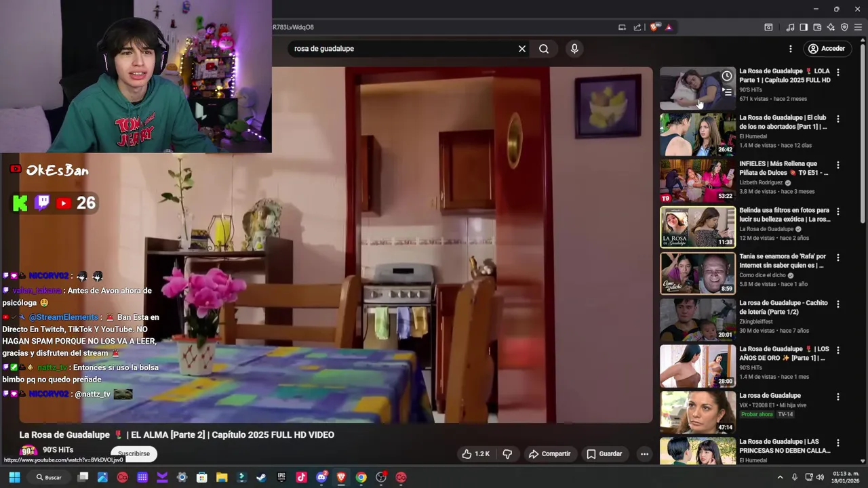This screenshot has width=868, height=488.
Task: Open Steam from the taskbar
Action: pyautogui.click(x=261, y=477)
